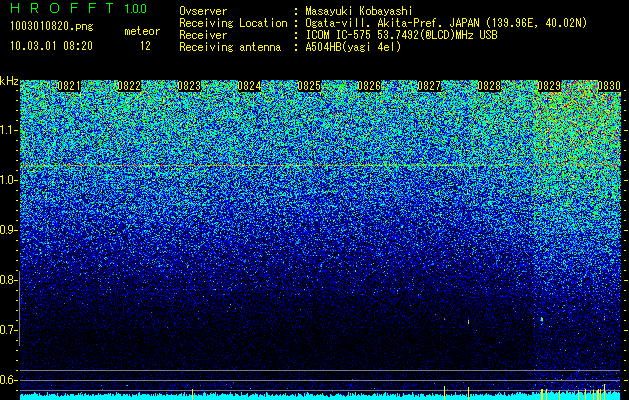Click the red horizontal carrier line above 1.0 kHz
The height and width of the screenshot is (400, 629).
point(320,165)
